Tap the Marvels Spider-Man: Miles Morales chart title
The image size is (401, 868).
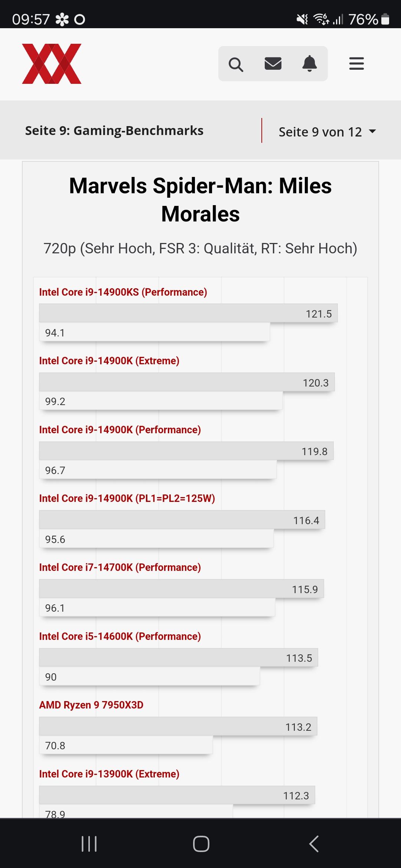pyautogui.click(x=200, y=200)
